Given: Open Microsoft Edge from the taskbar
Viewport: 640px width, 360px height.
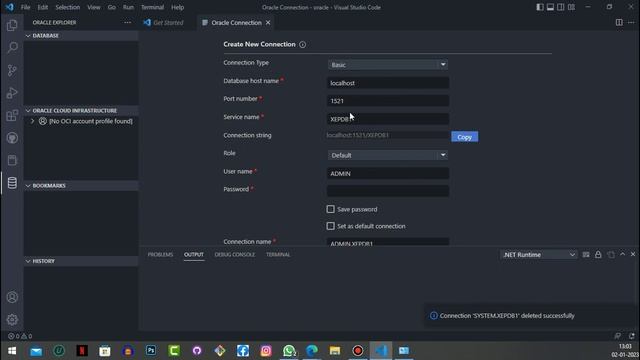Looking at the screenshot, I should [x=312, y=351].
